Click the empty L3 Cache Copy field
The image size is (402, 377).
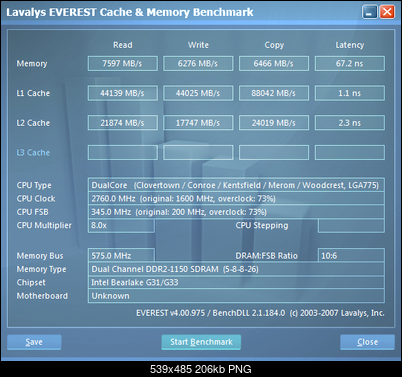[x=274, y=152]
